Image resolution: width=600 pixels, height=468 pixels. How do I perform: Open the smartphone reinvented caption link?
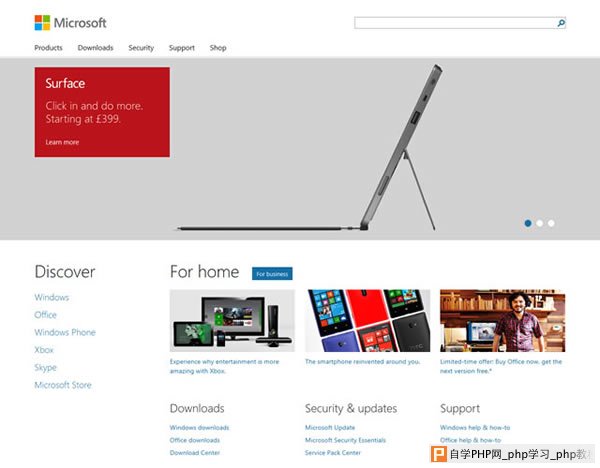(363, 362)
